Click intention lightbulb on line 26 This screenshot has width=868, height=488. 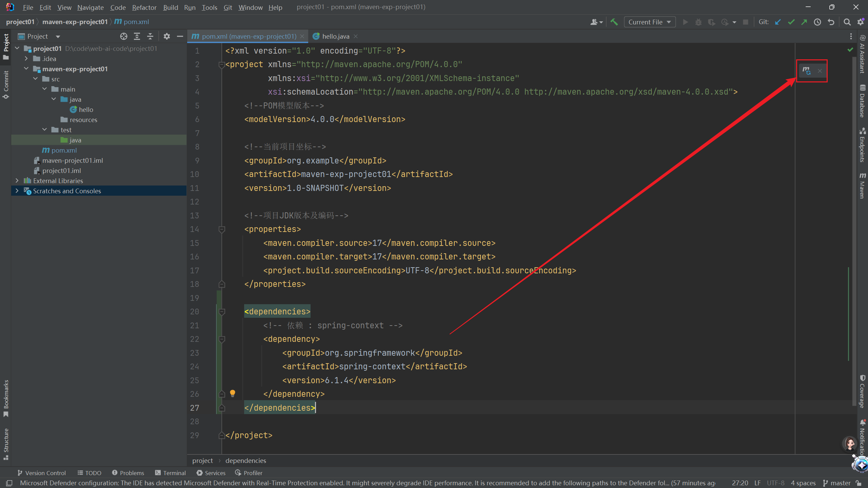(x=233, y=393)
